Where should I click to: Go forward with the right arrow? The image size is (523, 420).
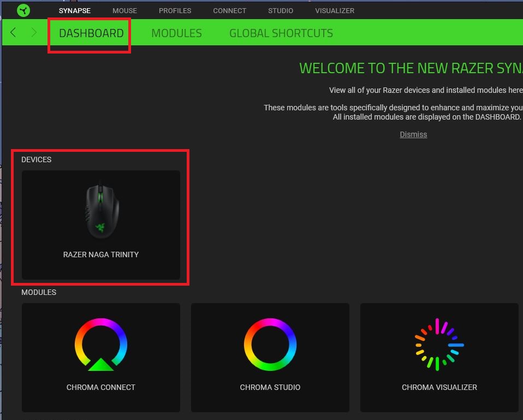[x=34, y=32]
